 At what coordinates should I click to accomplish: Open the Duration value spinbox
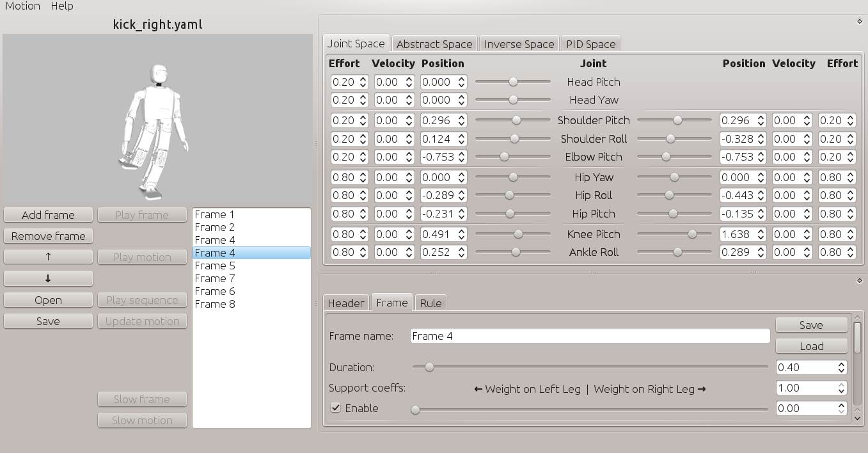click(x=805, y=367)
